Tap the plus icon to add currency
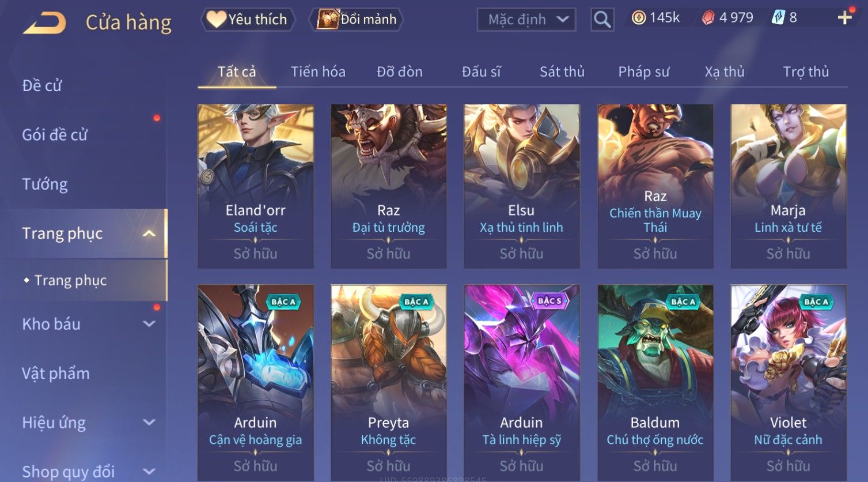 (844, 18)
